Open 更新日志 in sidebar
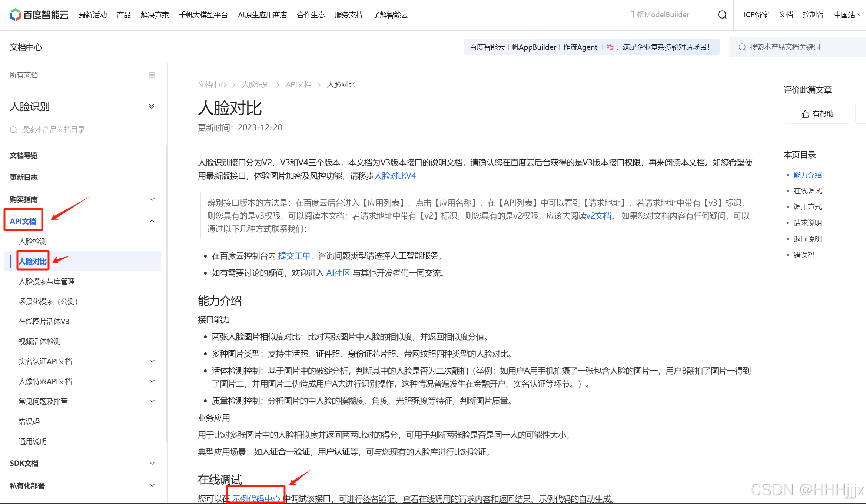Screen dimensions: 866x504 tap(24, 177)
